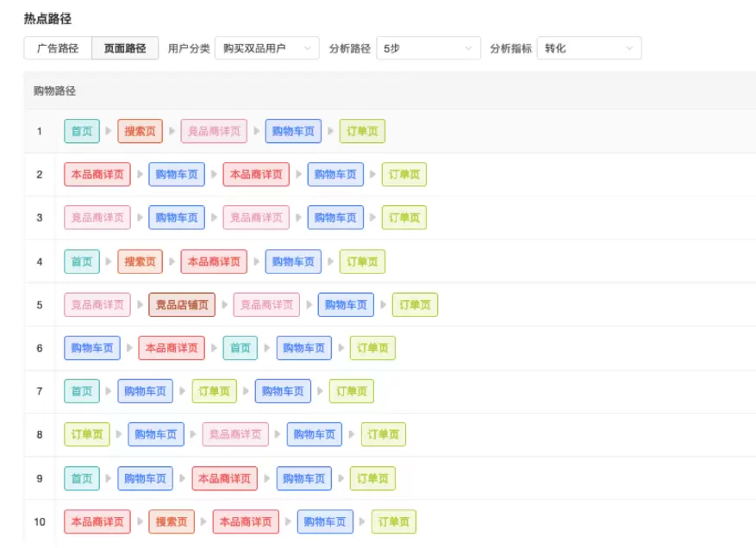756x548 pixels.
Task: Click the 首页 tag in row 1
Action: click(x=82, y=131)
